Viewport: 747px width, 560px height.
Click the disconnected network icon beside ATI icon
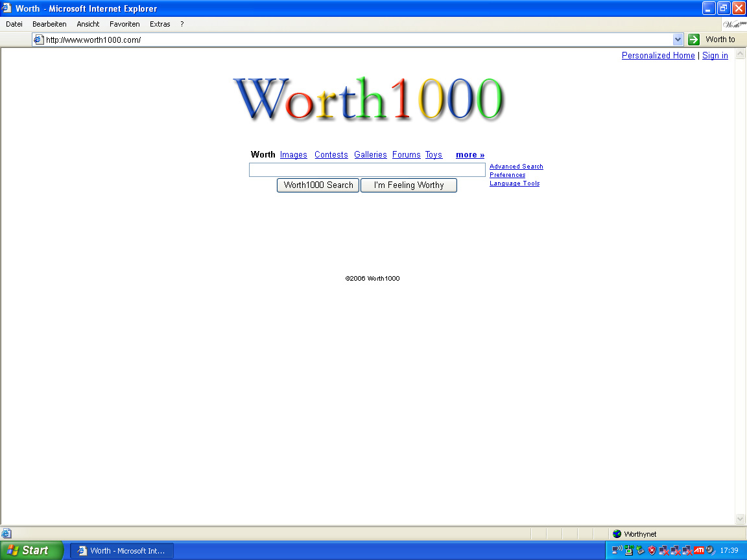[687, 550]
